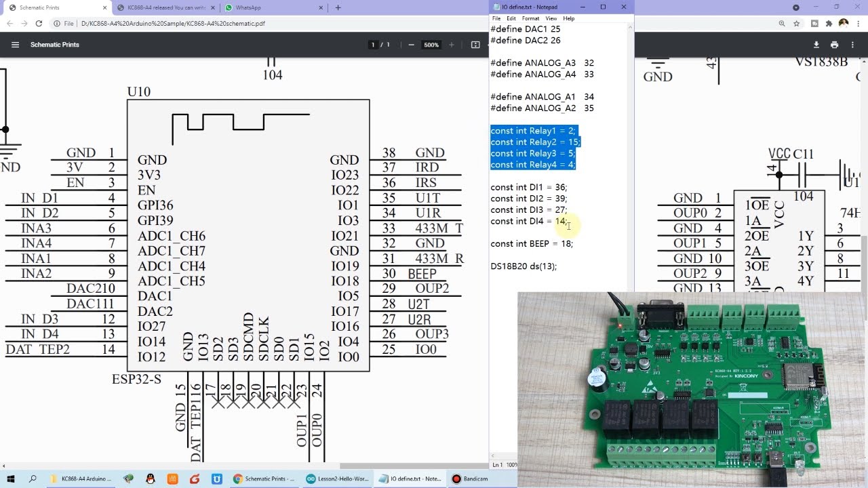Click the browser address bar URL
This screenshot has width=868, height=488.
click(x=173, y=23)
